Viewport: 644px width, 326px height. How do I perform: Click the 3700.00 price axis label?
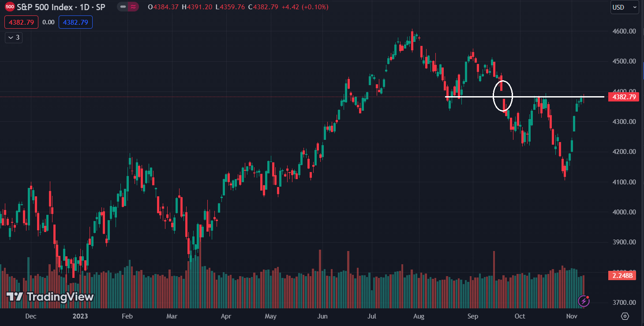624,303
